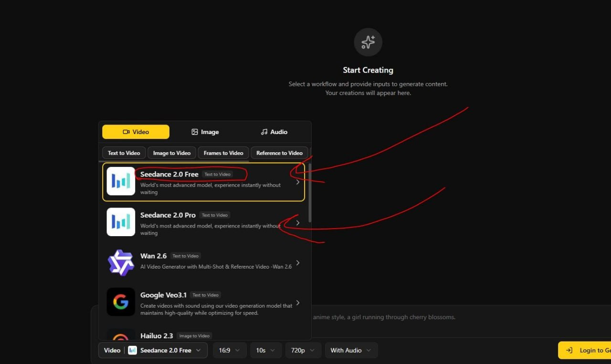Click the Wan 2.6 model logo

(x=121, y=263)
